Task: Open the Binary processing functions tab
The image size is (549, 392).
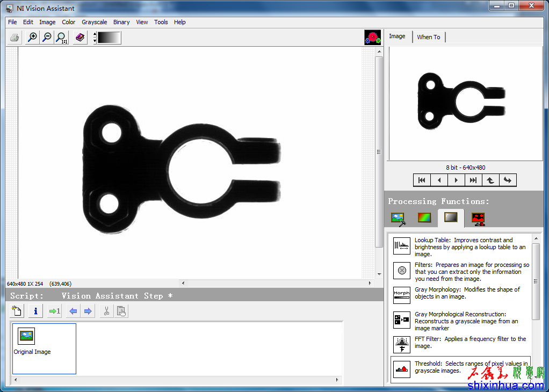Action: 478,218
